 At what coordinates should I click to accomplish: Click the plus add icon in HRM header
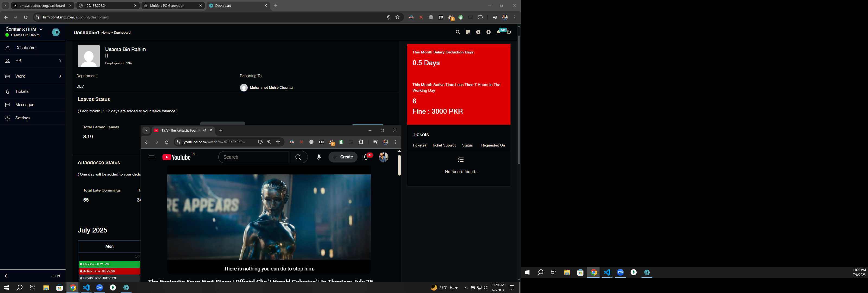coord(489,32)
